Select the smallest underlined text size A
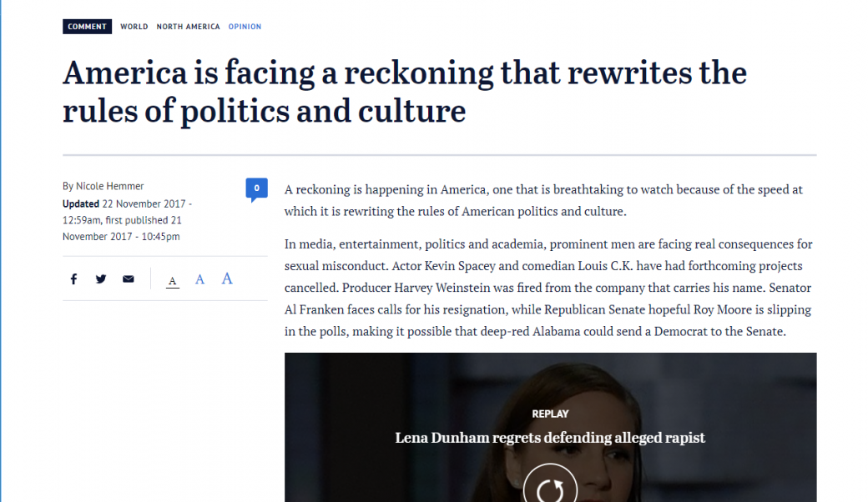 click(x=172, y=280)
